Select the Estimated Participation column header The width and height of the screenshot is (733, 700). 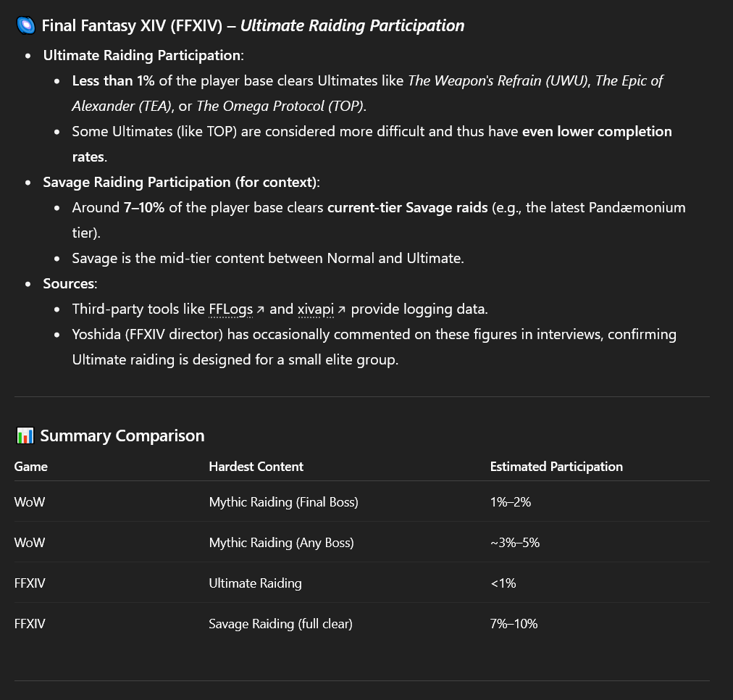(x=556, y=466)
